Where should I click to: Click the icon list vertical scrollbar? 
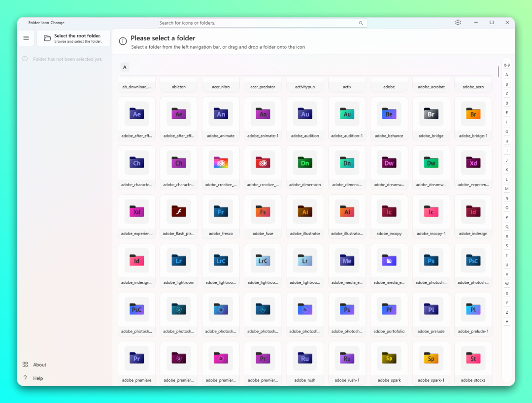[x=498, y=71]
